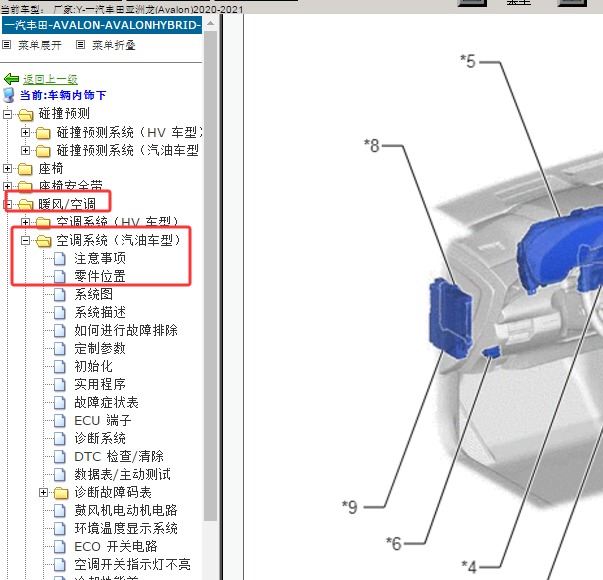Click the scrollbar up arrow
The height and width of the screenshot is (580, 603).
coord(210,23)
